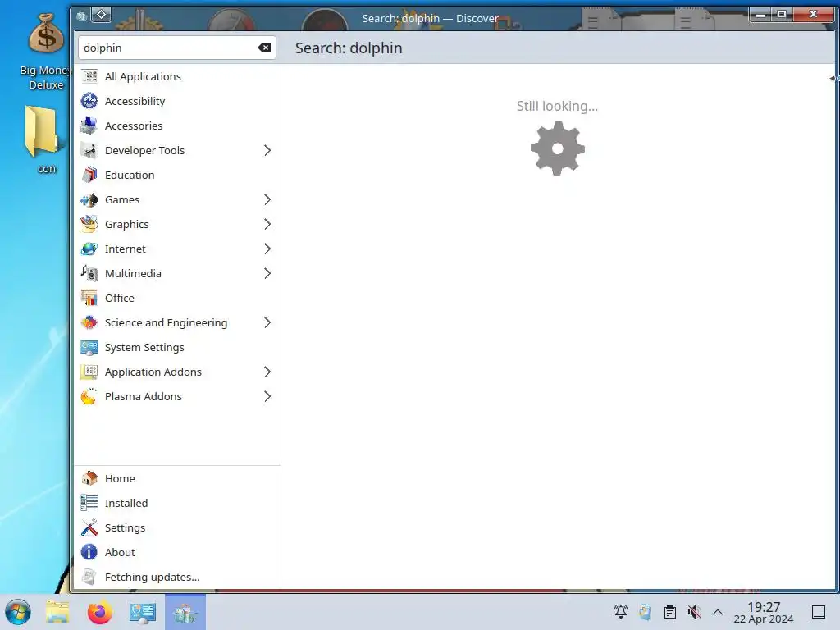Click the Developer Tools icon

click(89, 151)
